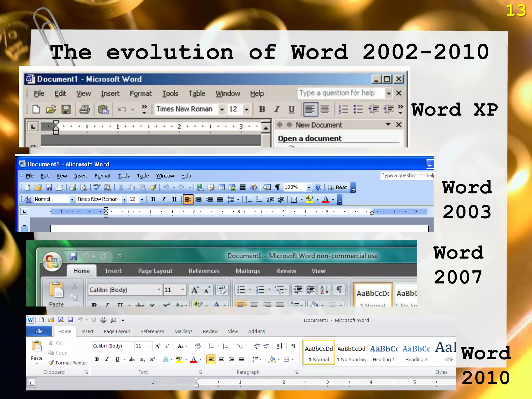
Task: Open the Add-Ins tab in Word 2010
Action: coord(256,331)
